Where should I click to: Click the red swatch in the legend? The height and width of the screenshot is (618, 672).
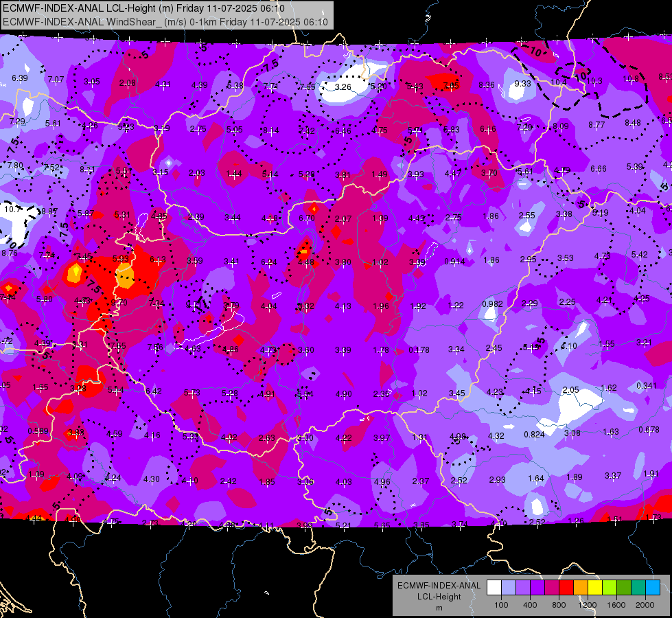pos(566,588)
